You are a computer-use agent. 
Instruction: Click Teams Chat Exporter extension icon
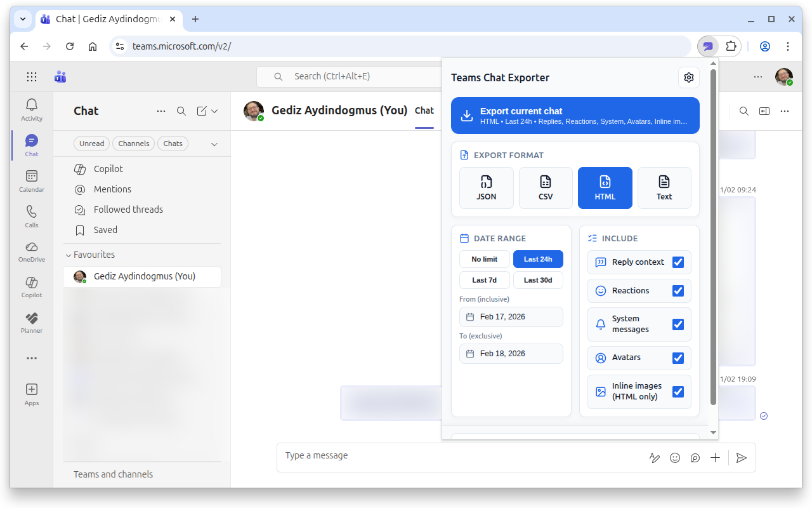708,46
